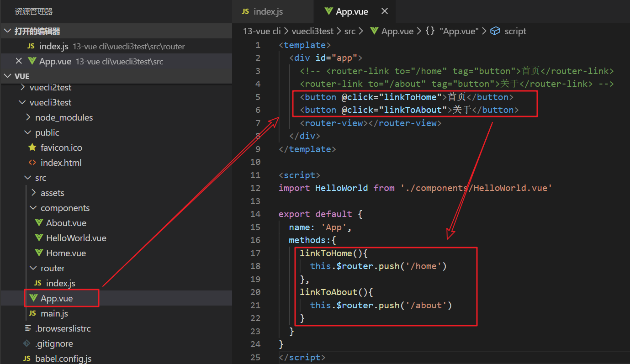Click the Vue icon beside About.vue
This screenshot has width=630, height=364.
click(x=39, y=223)
